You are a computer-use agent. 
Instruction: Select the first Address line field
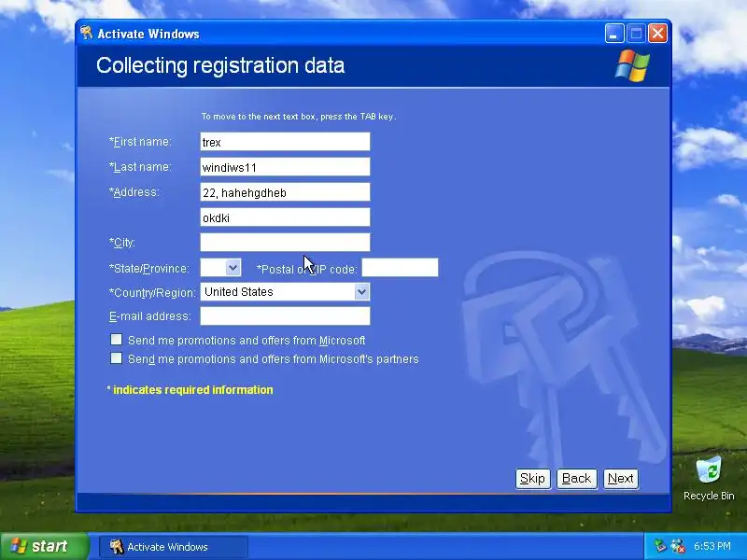point(285,192)
